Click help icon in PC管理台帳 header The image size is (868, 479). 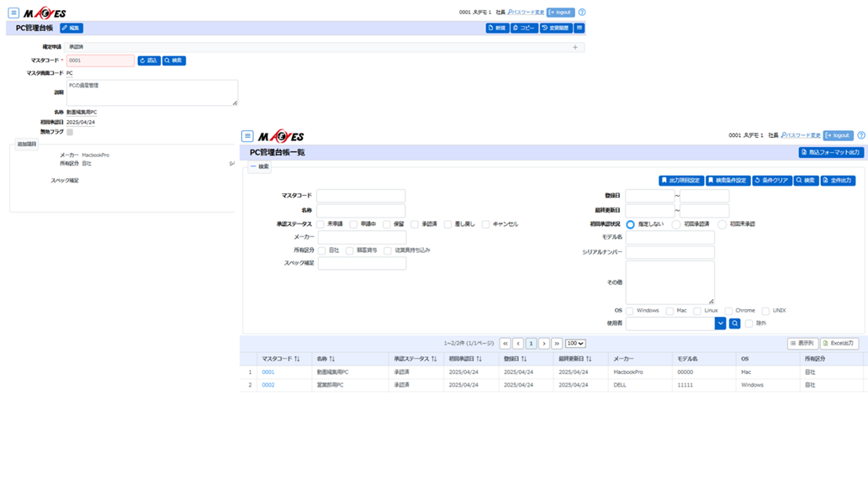pos(582,12)
